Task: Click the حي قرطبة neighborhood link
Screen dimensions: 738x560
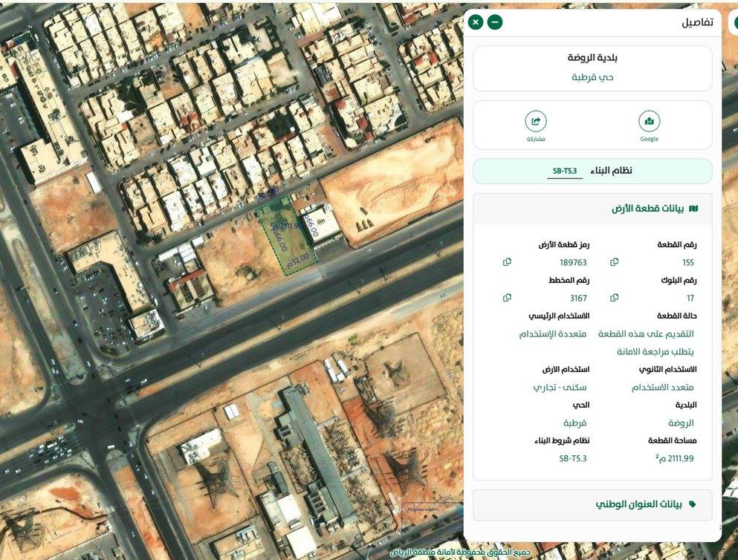Action: tap(592, 77)
